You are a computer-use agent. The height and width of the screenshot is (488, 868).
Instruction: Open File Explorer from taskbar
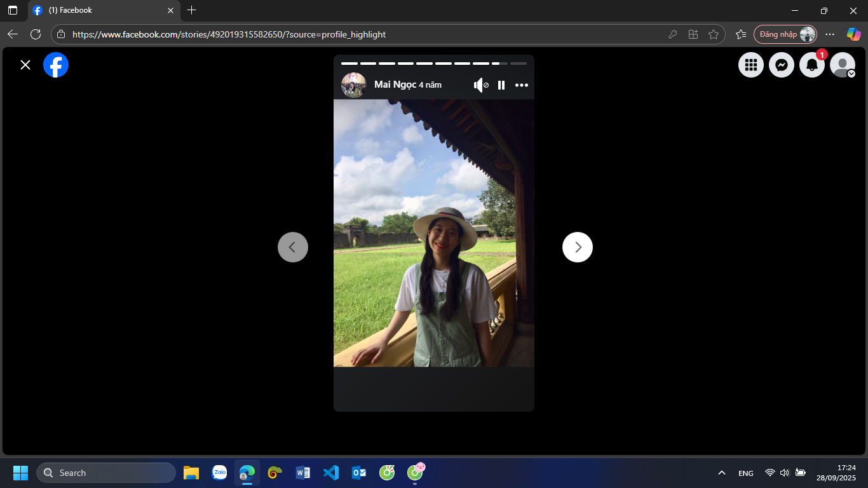pyautogui.click(x=191, y=473)
